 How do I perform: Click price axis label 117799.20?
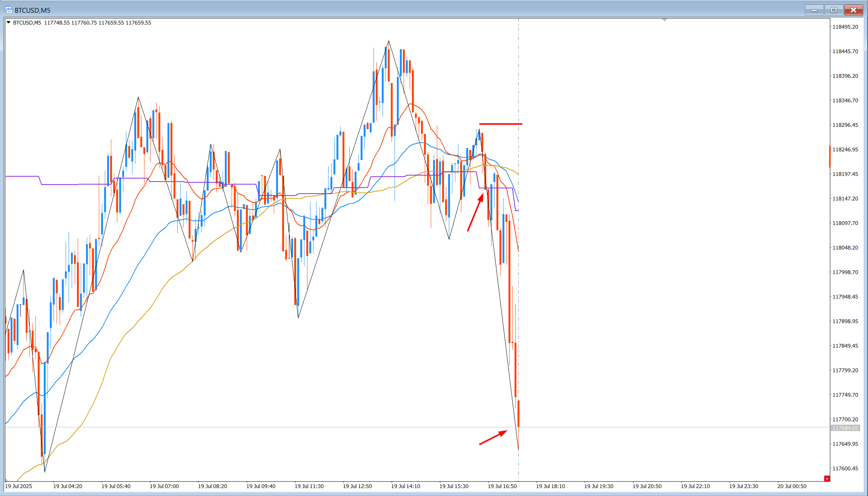[x=845, y=370]
